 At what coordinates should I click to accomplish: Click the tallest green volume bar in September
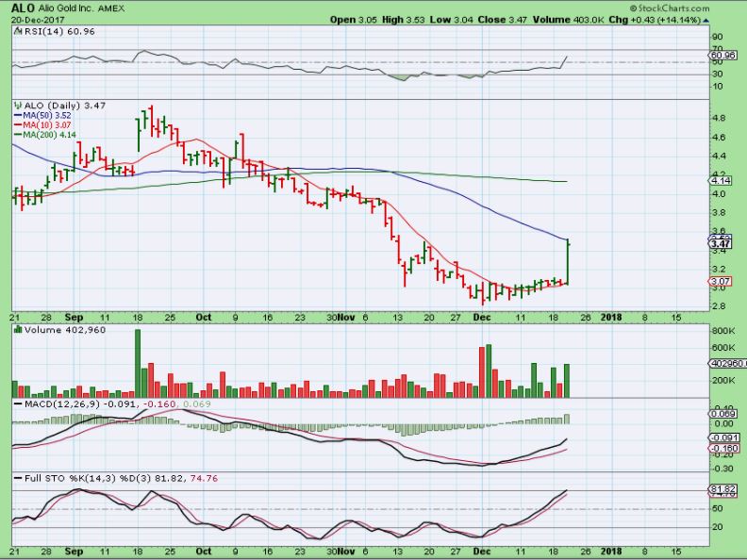(x=138, y=363)
